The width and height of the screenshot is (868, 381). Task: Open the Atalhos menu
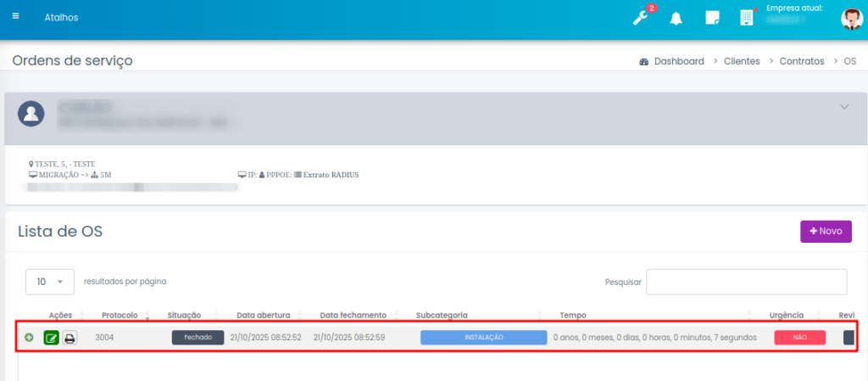click(61, 17)
